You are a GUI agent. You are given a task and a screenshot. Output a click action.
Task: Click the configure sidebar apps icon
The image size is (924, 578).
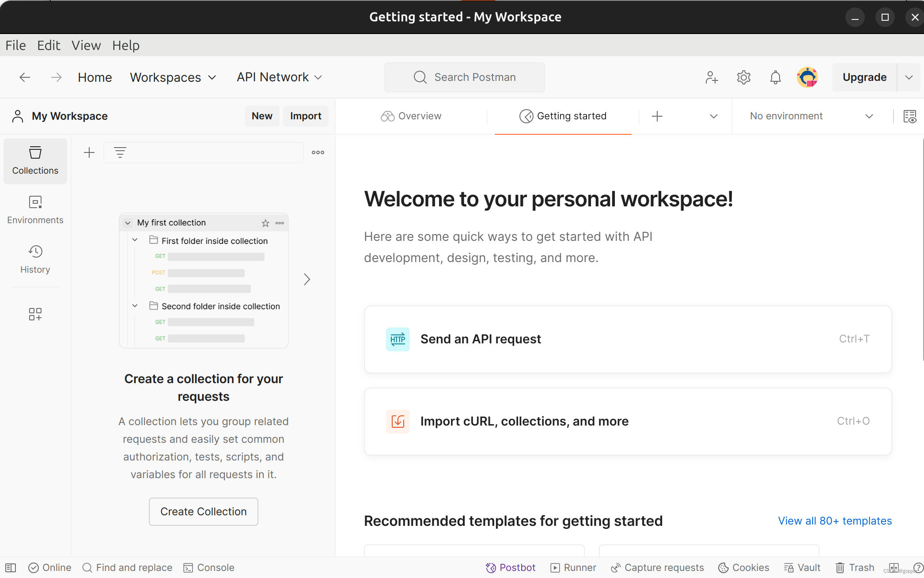[x=35, y=314]
